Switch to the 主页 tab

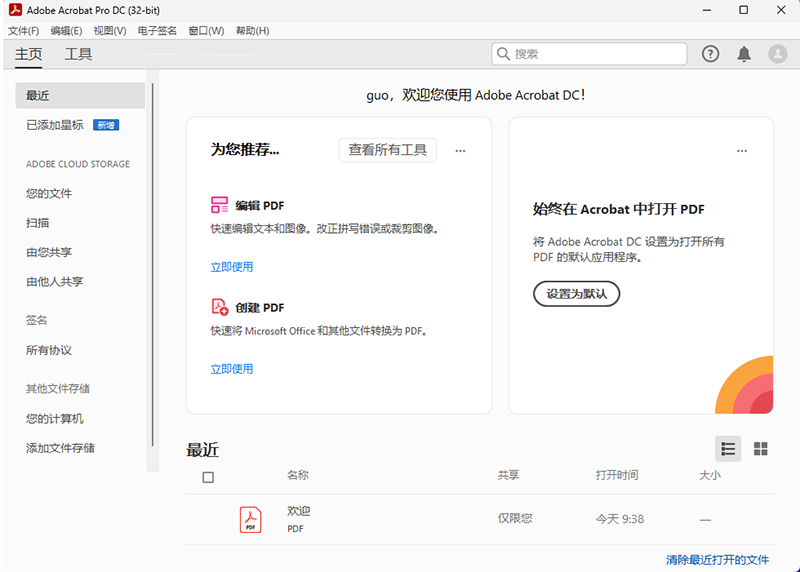click(x=29, y=54)
